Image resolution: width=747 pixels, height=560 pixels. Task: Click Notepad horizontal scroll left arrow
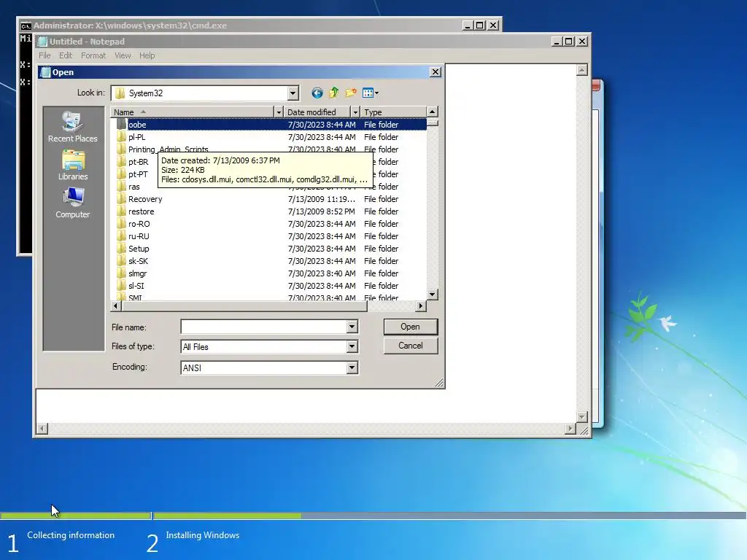point(42,429)
